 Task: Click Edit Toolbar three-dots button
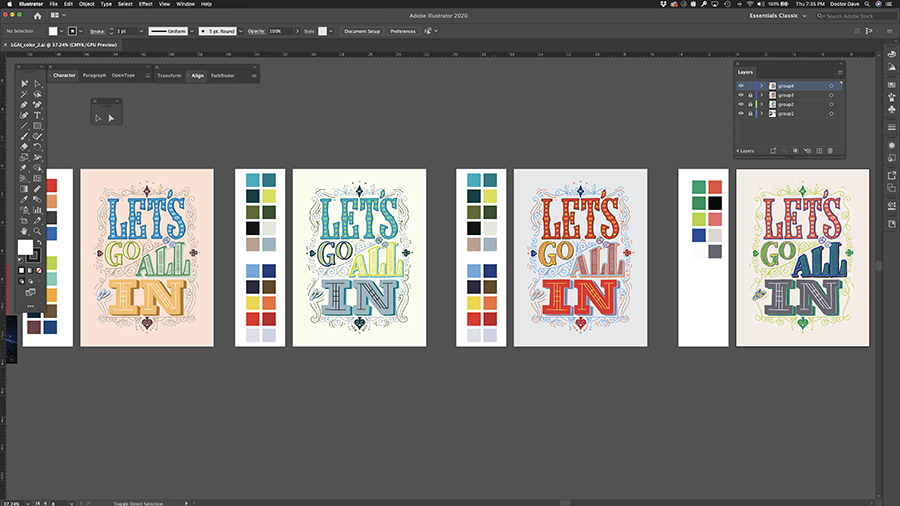pos(30,306)
